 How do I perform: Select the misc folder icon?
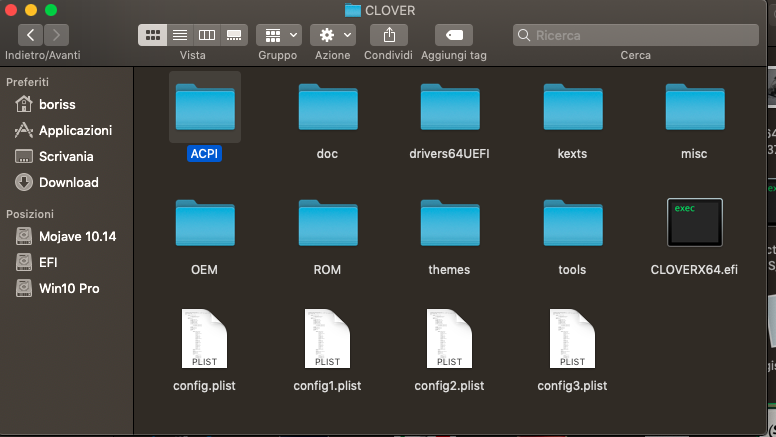[x=695, y=107]
